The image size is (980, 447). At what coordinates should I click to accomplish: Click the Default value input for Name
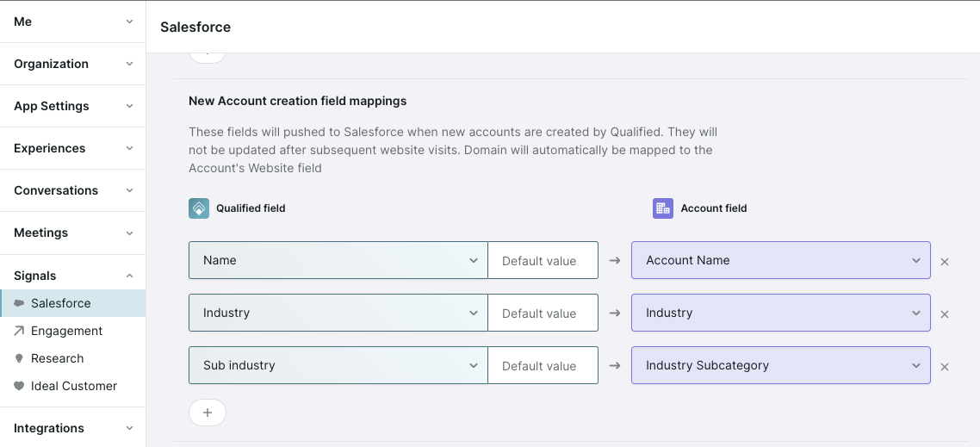(x=543, y=260)
